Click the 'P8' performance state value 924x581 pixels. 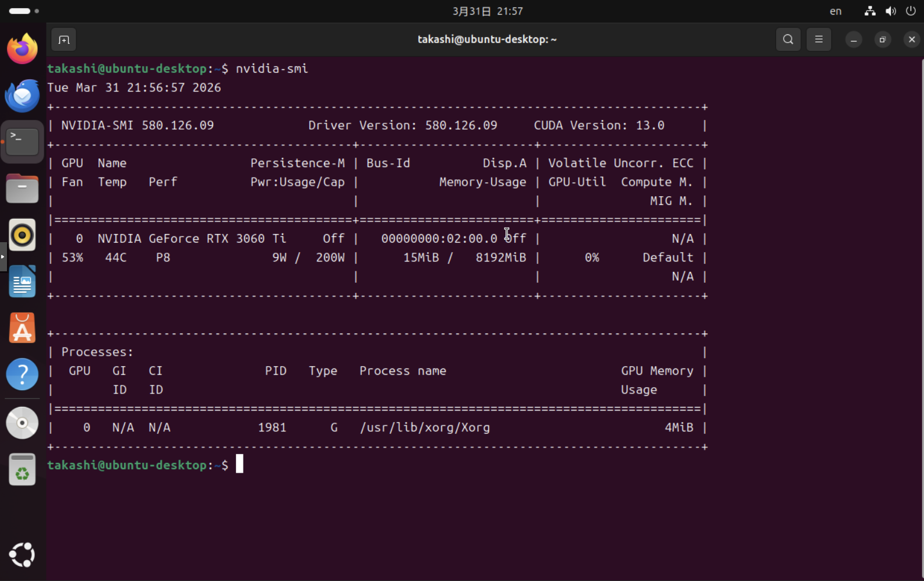[163, 257]
